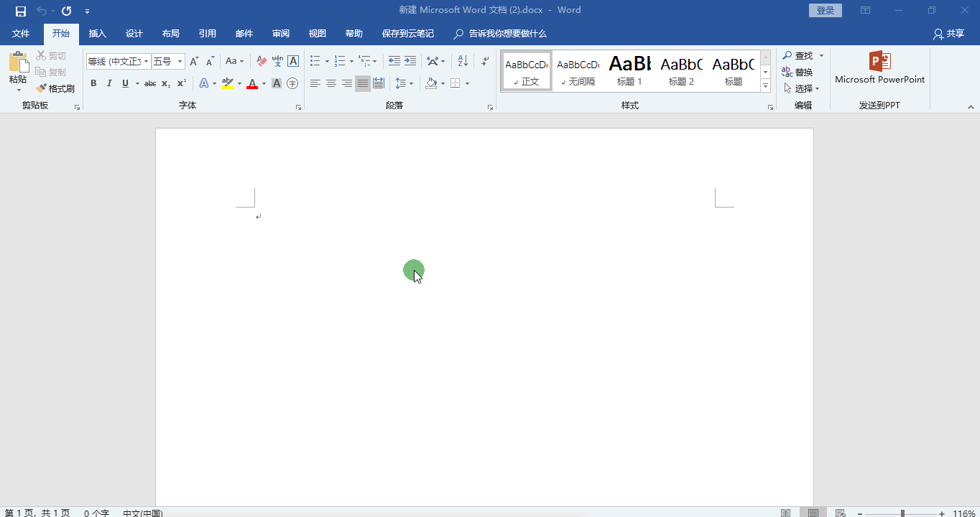Switch to Web Layout view in the status bar

point(840,513)
